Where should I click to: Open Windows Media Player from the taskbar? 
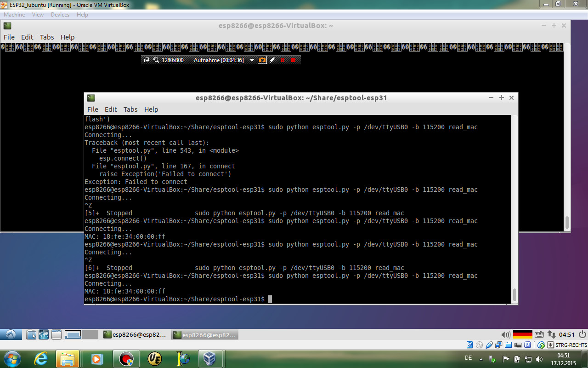coord(96,358)
